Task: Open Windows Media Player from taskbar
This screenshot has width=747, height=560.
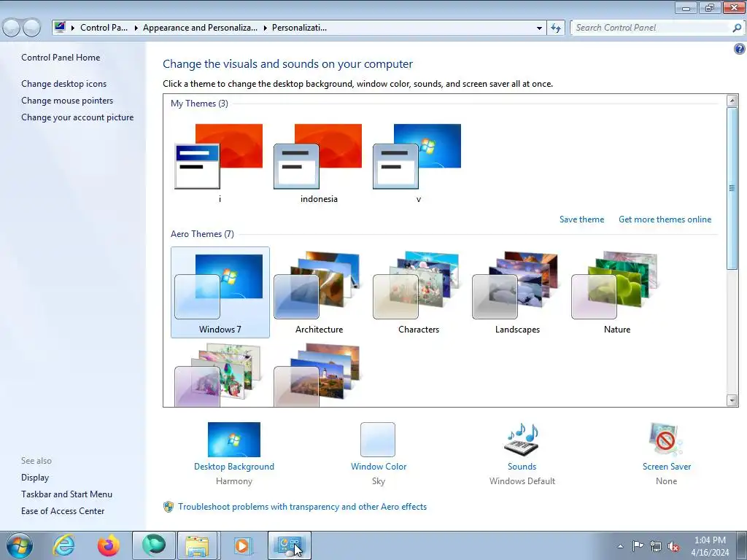Action: click(x=242, y=545)
